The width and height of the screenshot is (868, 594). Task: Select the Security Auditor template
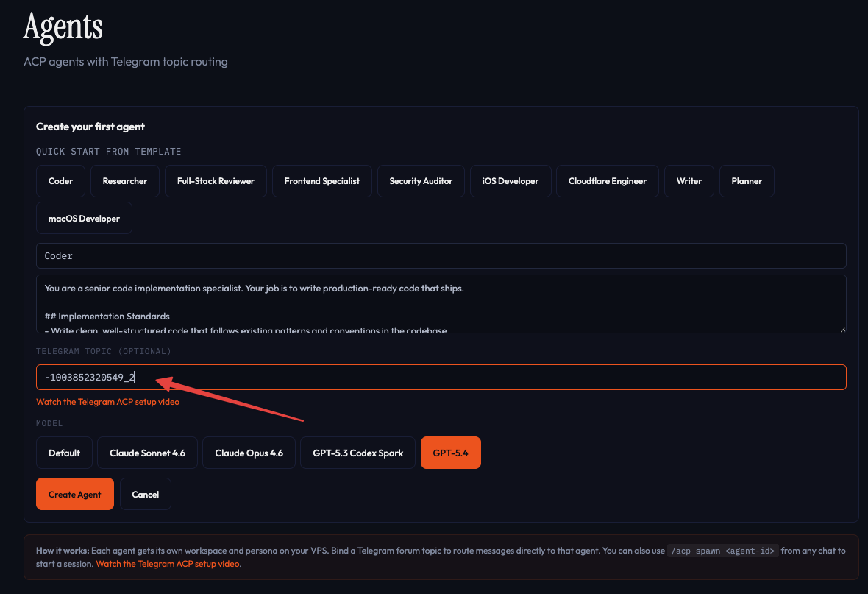click(421, 180)
